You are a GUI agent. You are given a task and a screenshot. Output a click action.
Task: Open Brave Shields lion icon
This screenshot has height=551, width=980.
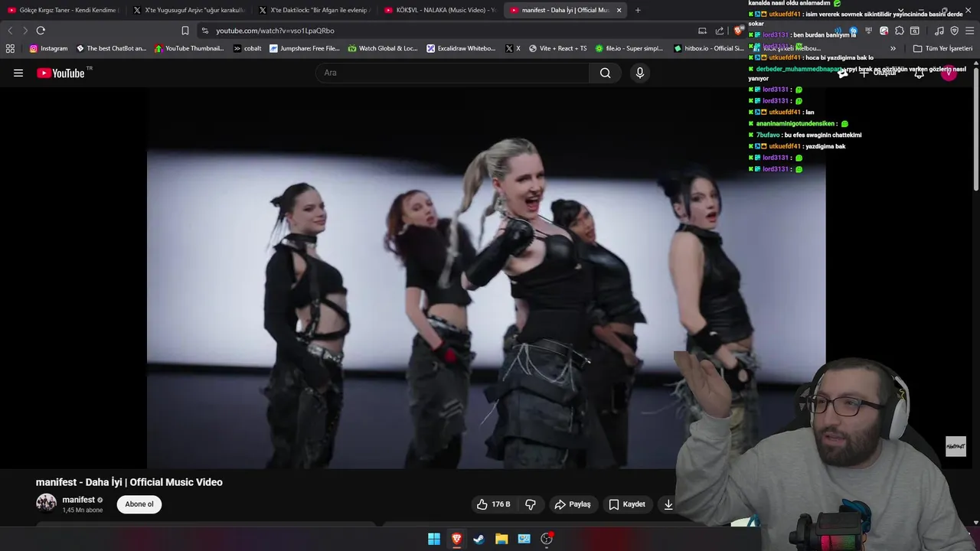click(738, 31)
